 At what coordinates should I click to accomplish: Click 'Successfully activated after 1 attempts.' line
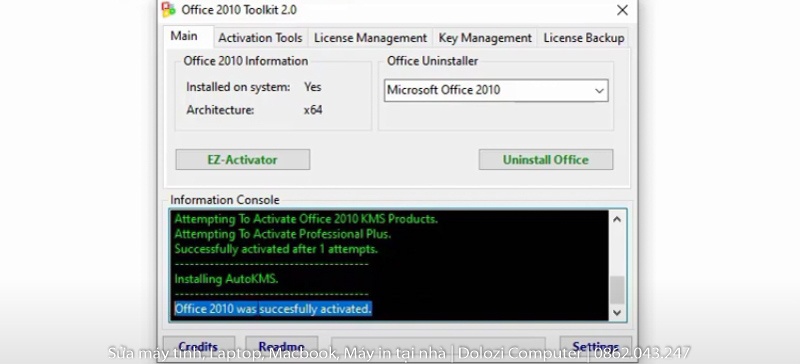point(276,249)
